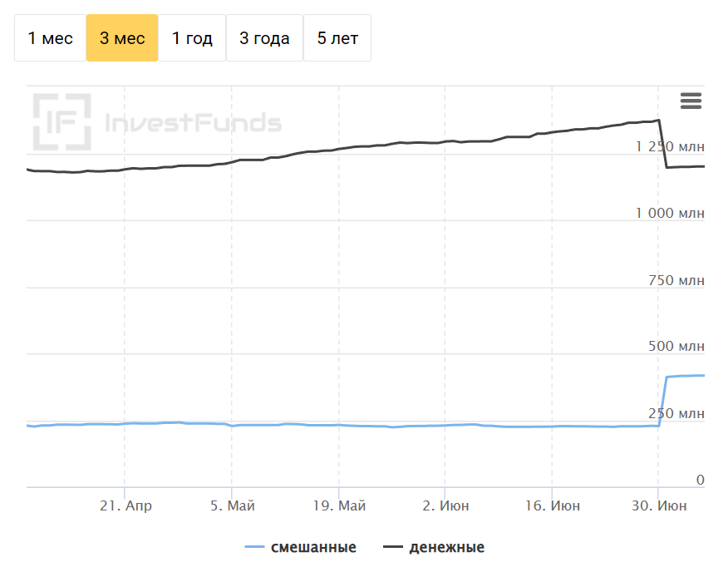This screenshot has width=728, height=567.
Task: Switch to 3 года period
Action: click(264, 38)
